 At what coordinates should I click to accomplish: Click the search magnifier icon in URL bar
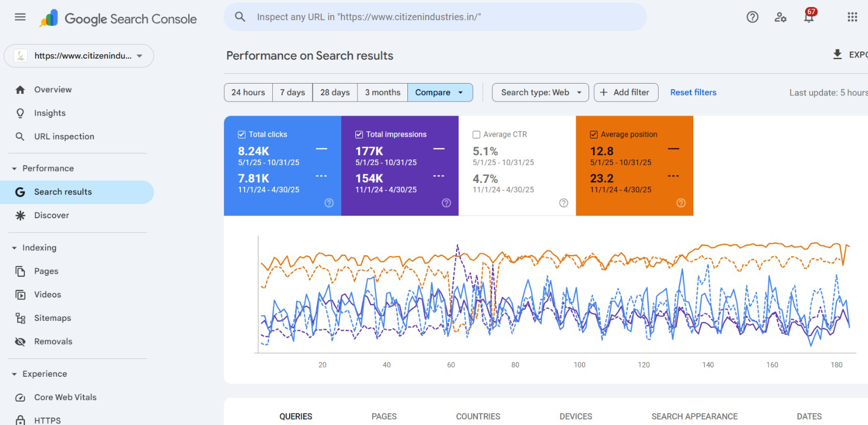pyautogui.click(x=240, y=17)
